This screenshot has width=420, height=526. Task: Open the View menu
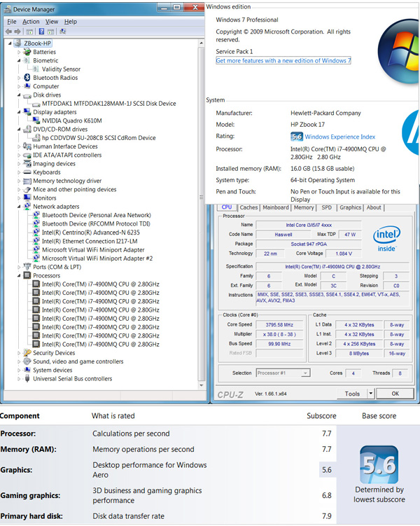52,22
